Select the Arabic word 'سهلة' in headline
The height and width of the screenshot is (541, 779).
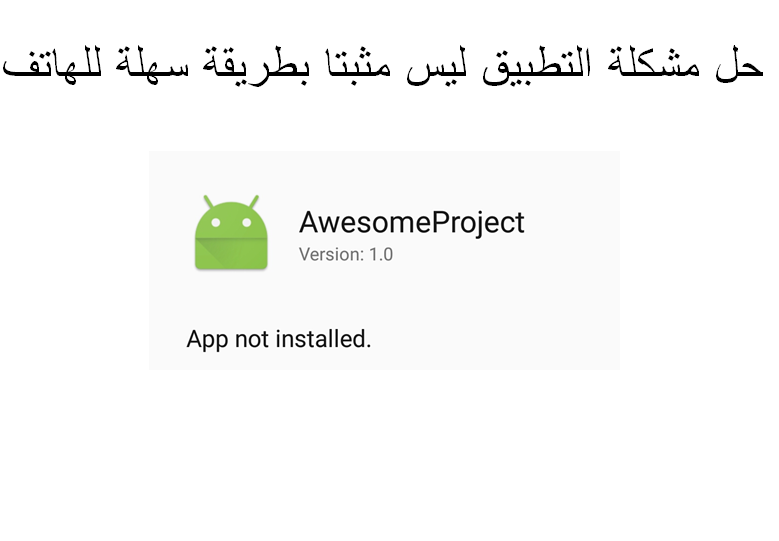152,64
